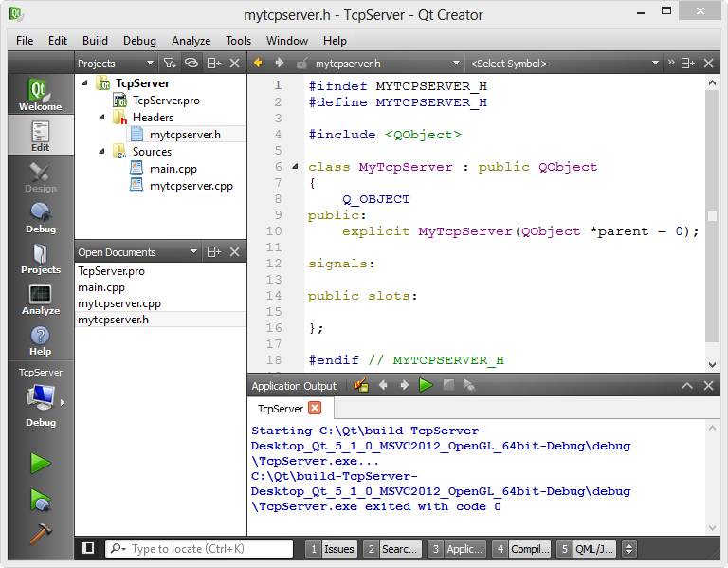Viewport: 728px width, 568px height.
Task: Select mytcpserver.cpp in Open Documents
Action: 119,303
